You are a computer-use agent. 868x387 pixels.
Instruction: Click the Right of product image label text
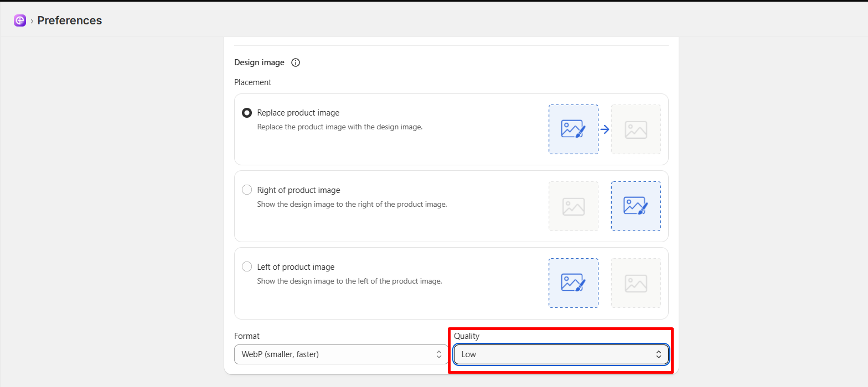[x=299, y=190]
